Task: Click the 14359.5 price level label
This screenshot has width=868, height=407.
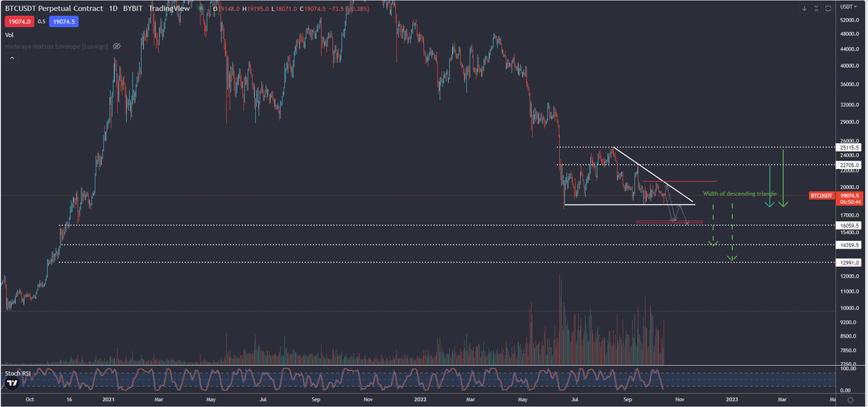Action: click(x=849, y=245)
